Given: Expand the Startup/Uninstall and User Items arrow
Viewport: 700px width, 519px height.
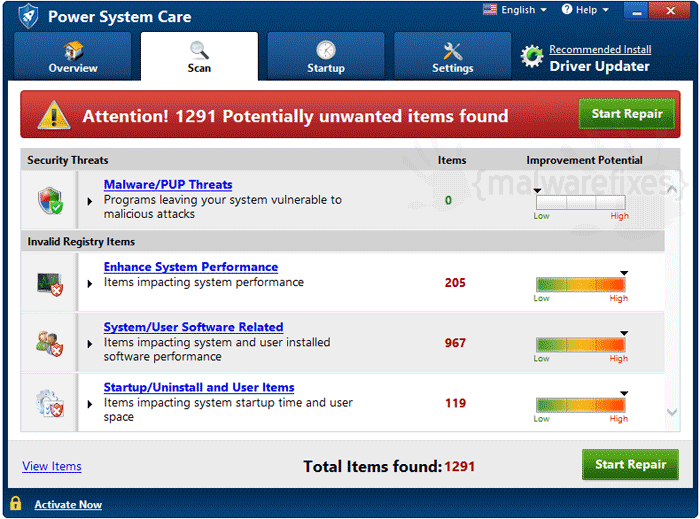Looking at the screenshot, I should 90,404.
